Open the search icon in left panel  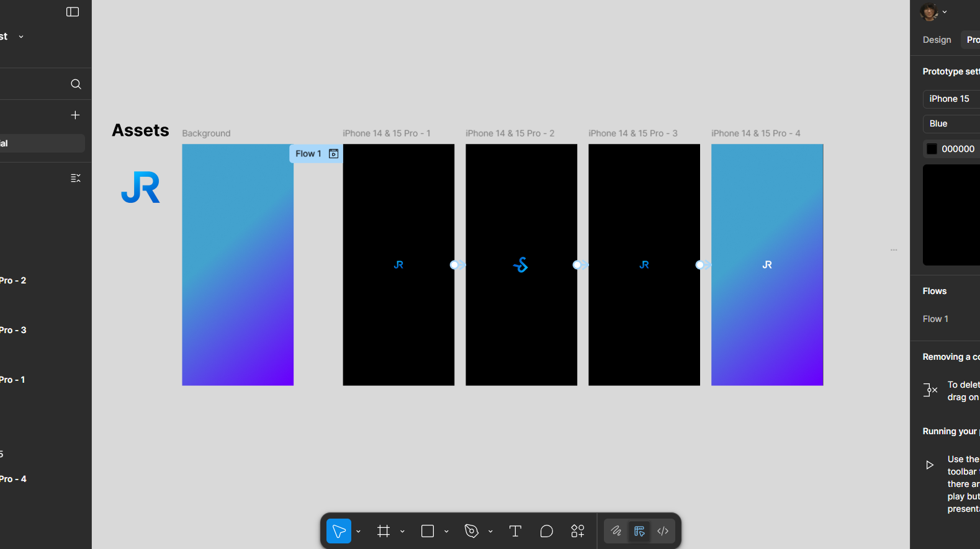[x=76, y=84]
